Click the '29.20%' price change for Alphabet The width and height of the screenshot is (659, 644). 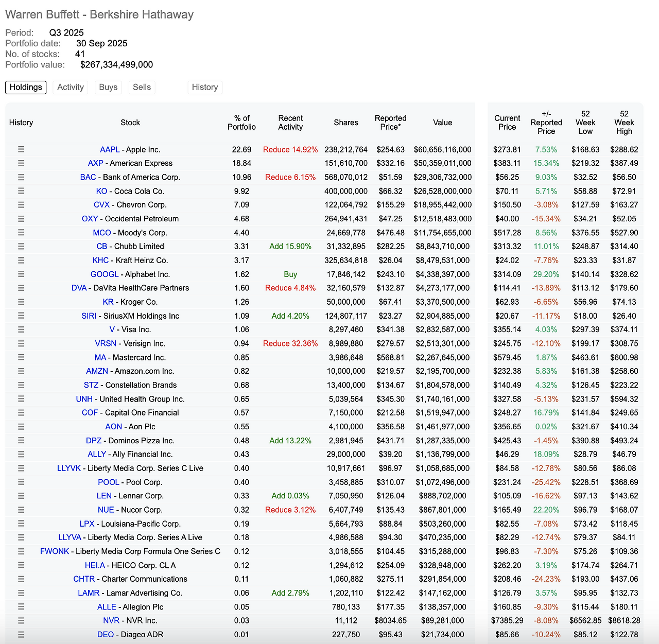546,274
